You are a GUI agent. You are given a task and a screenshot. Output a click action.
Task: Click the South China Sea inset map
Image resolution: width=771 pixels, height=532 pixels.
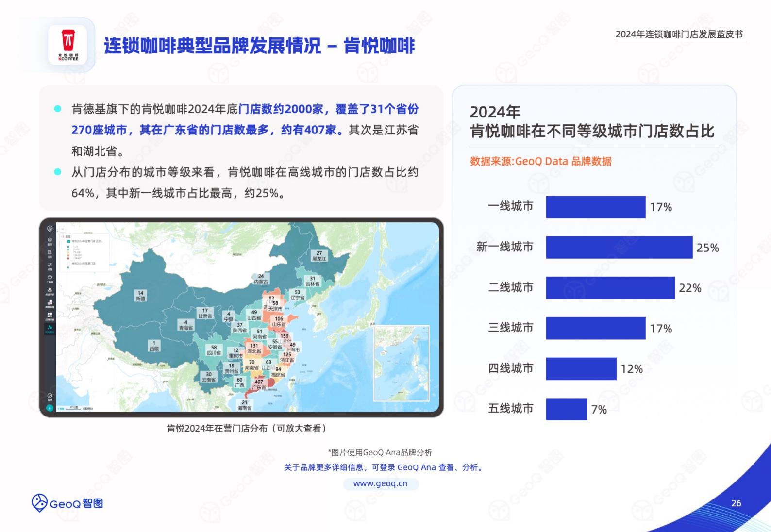pyautogui.click(x=402, y=363)
